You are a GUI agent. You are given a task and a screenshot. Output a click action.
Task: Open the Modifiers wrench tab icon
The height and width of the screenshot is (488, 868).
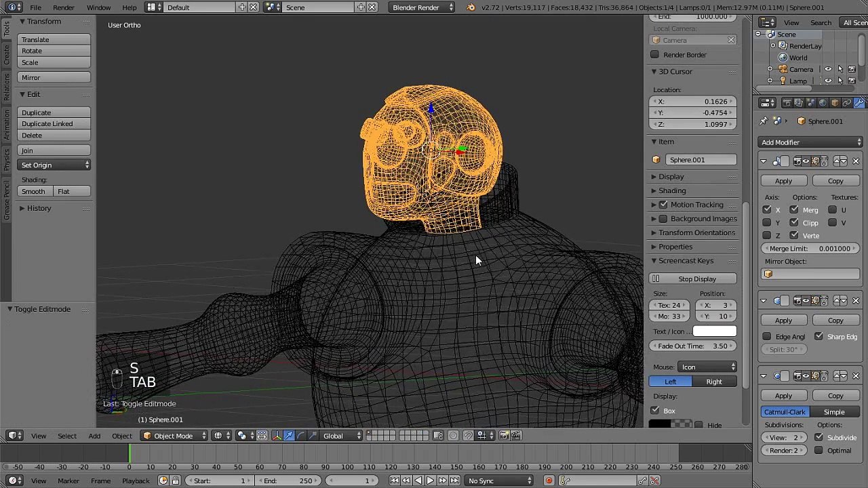point(859,103)
